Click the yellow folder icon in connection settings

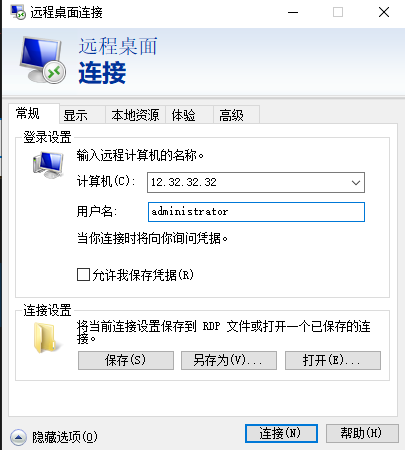coord(47,337)
